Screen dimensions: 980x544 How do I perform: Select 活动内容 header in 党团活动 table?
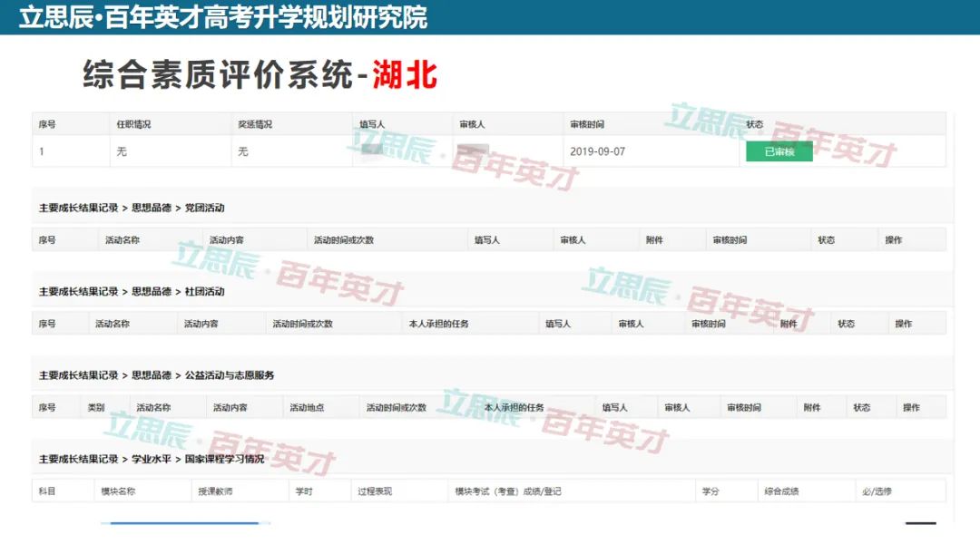[x=226, y=240]
